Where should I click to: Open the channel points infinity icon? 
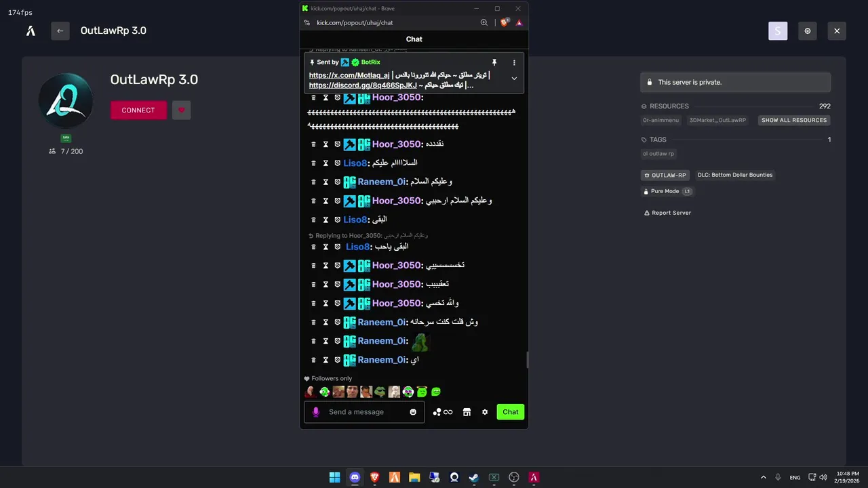pos(443,412)
